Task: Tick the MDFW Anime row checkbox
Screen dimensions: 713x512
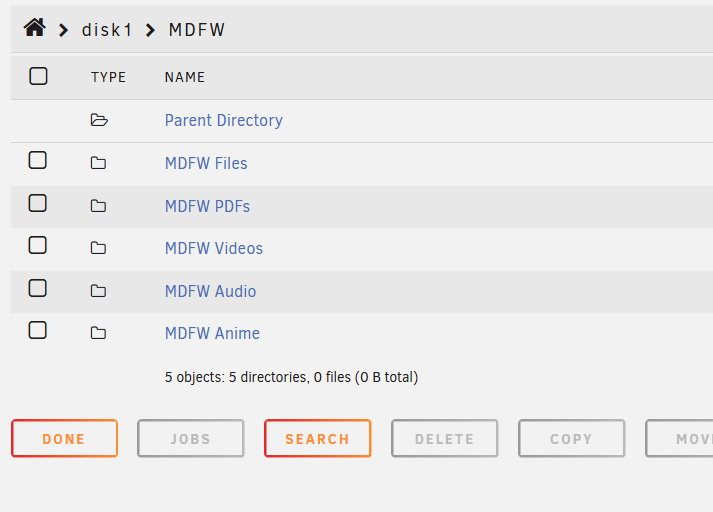Action: 38,330
